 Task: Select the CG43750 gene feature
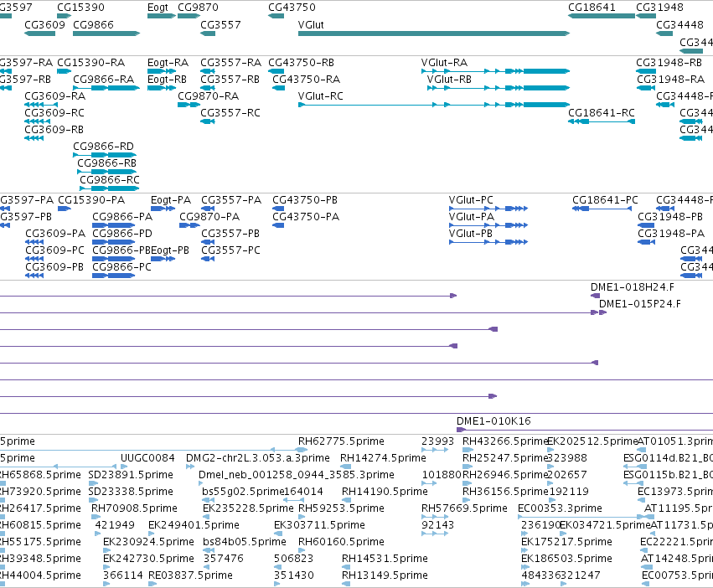click(x=276, y=16)
